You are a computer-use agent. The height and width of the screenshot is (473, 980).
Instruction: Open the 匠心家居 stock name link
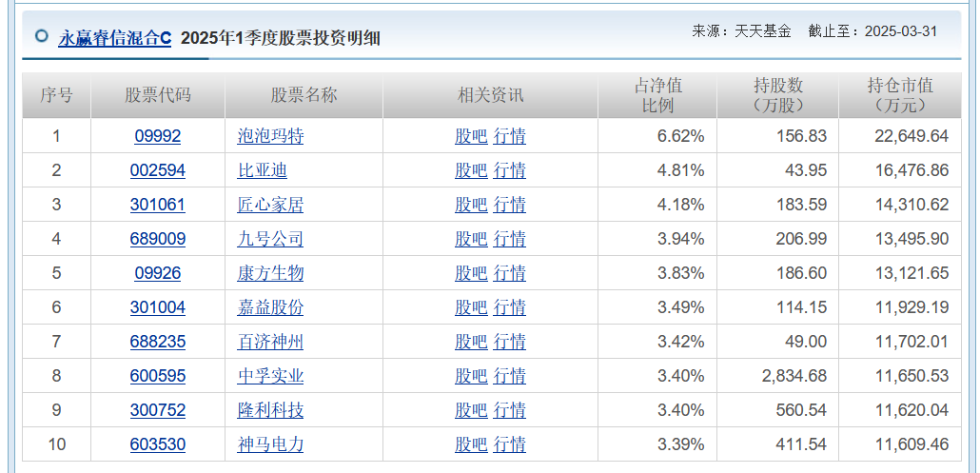pyautogui.click(x=270, y=205)
